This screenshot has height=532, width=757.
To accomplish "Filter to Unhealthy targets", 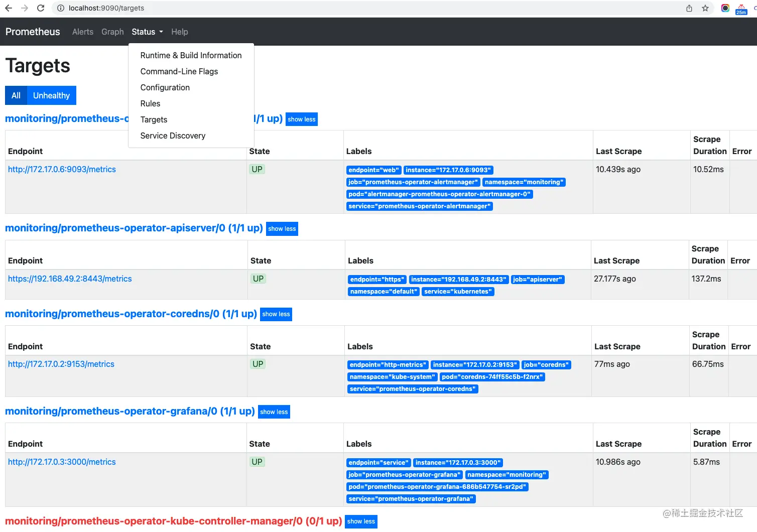I will (x=52, y=95).
